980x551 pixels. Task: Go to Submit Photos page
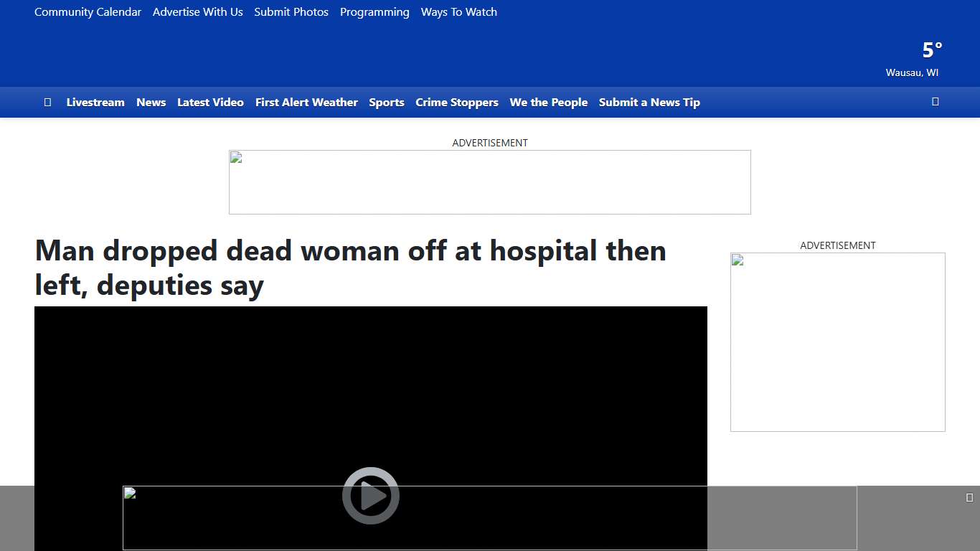click(x=291, y=12)
